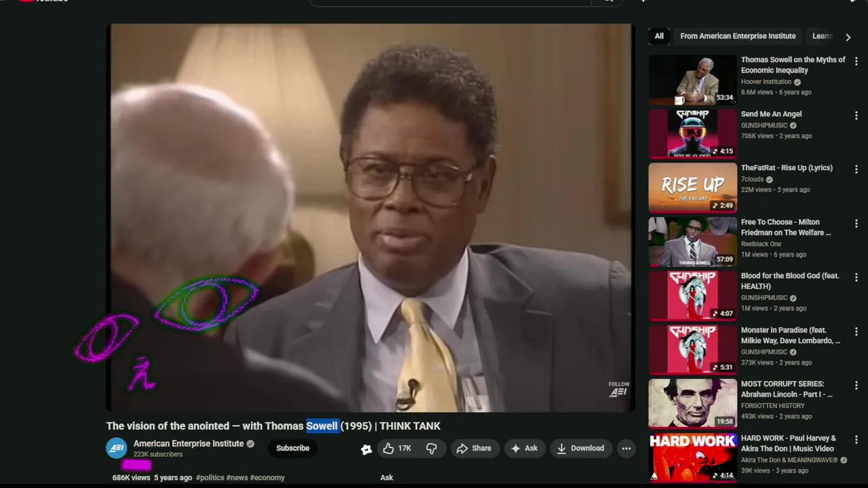Open options menu for TheFatRat Rise Up
This screenshot has width=868, height=488.
click(x=856, y=169)
